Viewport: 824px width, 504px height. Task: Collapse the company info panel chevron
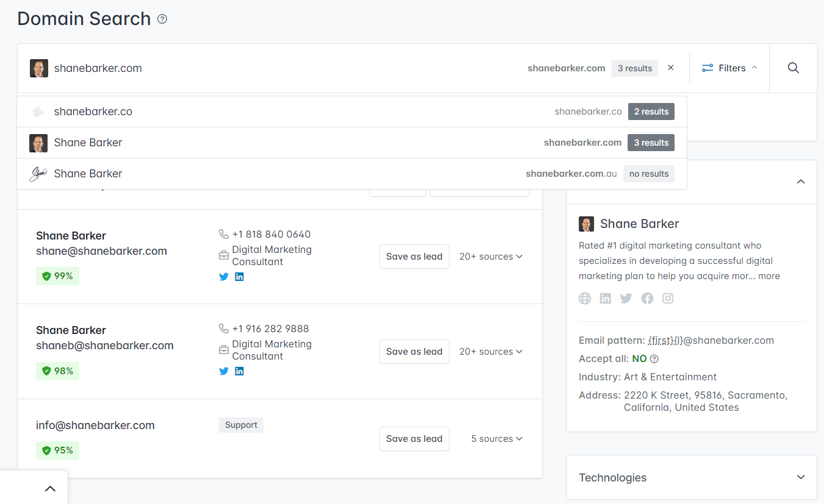801,182
